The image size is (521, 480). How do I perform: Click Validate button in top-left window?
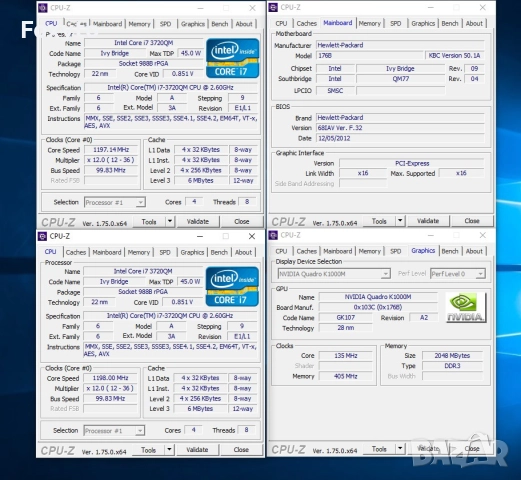198,221
